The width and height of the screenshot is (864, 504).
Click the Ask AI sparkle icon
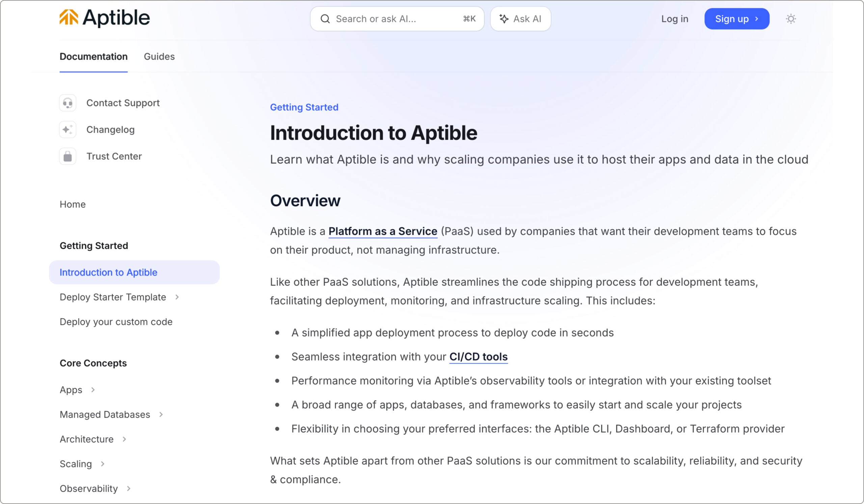click(x=504, y=19)
